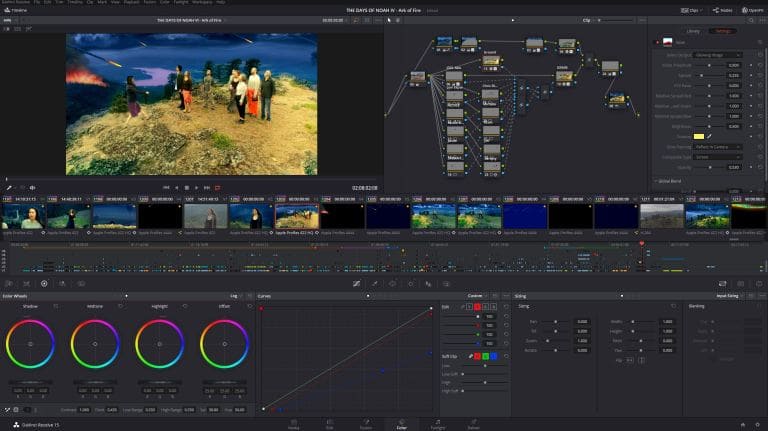
Task: Select the highlighted hilltop clip thumbnail
Action: pos(297,216)
